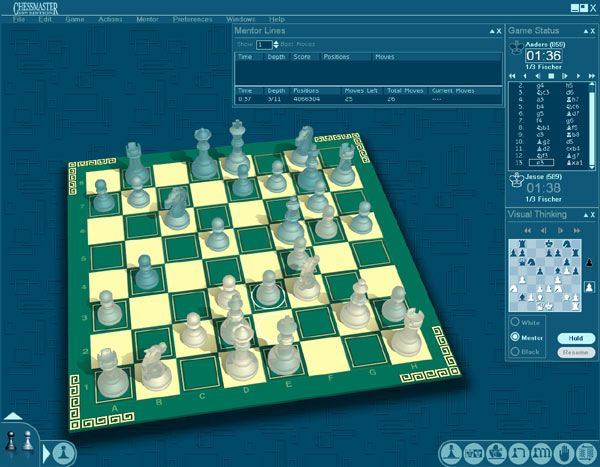Click the Visual Thinking mini board thumbnail
Screen dimensions: 600x467
[x=545, y=275]
